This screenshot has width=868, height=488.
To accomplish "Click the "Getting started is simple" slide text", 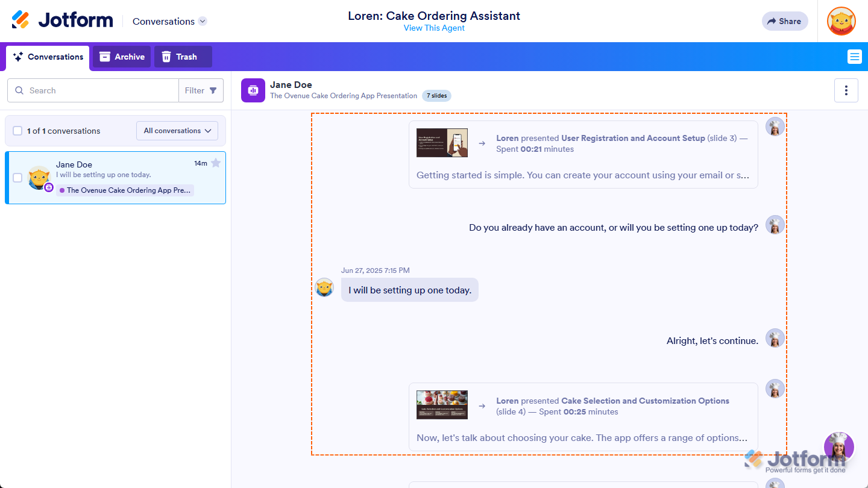I will tap(583, 175).
